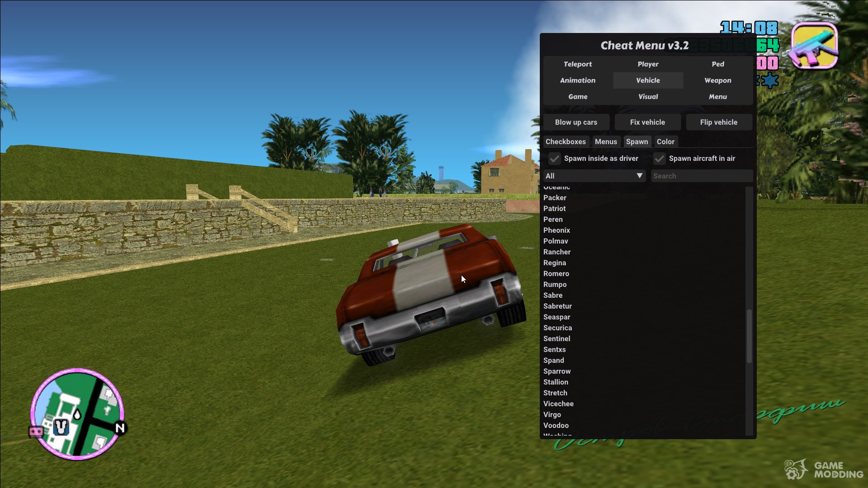
Task: Open the All vehicles category dropdown
Action: pos(594,175)
